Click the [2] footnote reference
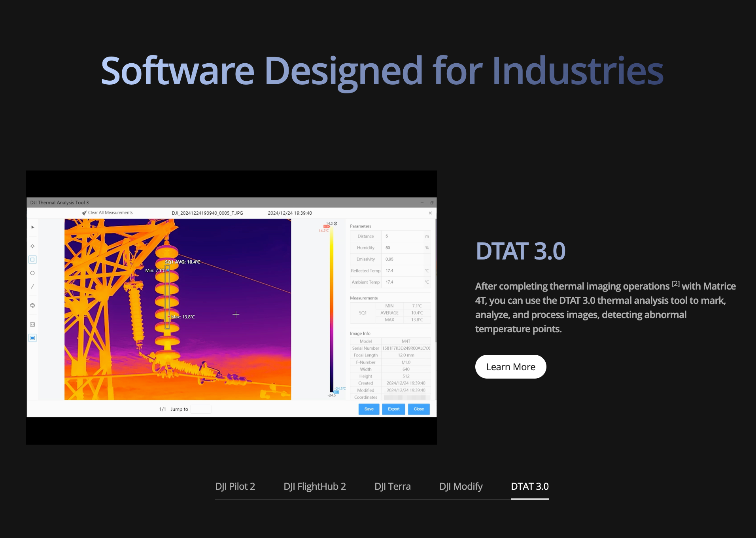 click(x=676, y=283)
